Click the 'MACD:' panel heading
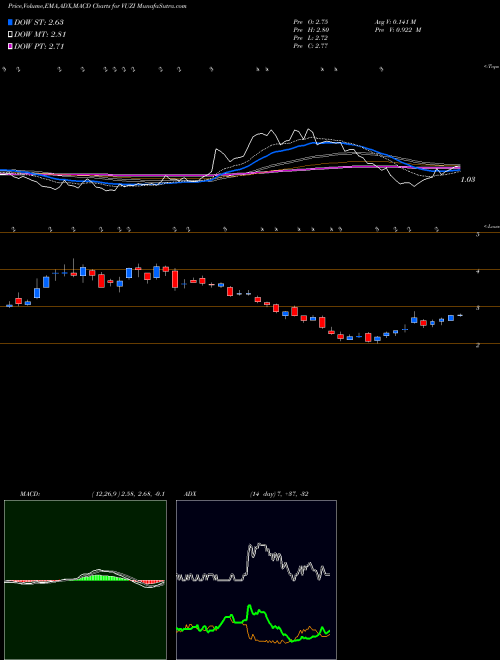The image size is (500, 660). (29, 494)
